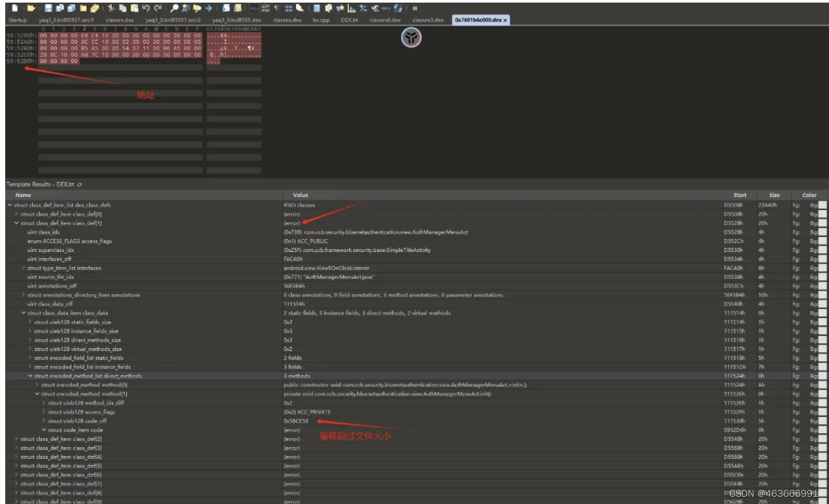The width and height of the screenshot is (829, 504).
Task: Click the Open file folder icon
Action: 31,8
